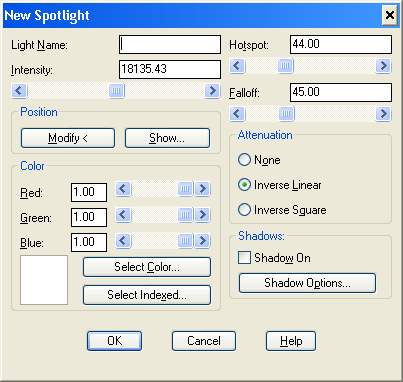Screen dimensions: 403x382
Task: Click into the Light Name field
Action: 170,44
